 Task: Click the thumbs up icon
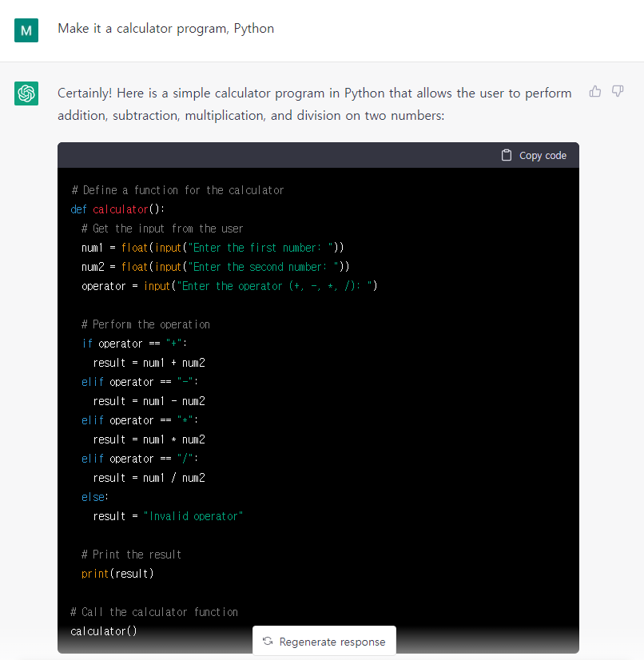click(595, 91)
